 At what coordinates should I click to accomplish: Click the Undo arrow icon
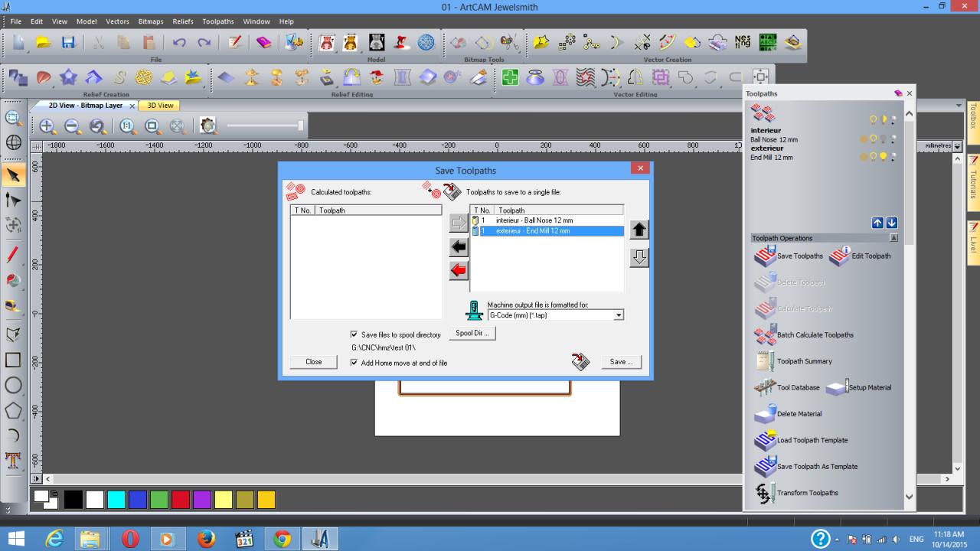pos(179,44)
